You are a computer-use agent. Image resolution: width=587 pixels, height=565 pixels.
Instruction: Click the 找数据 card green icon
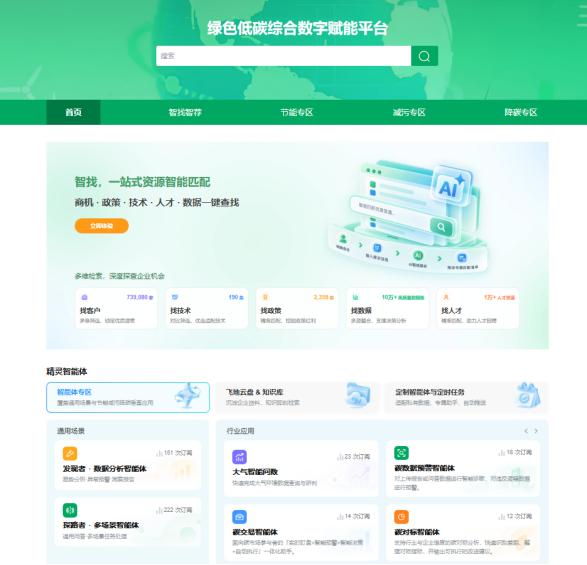point(355,297)
